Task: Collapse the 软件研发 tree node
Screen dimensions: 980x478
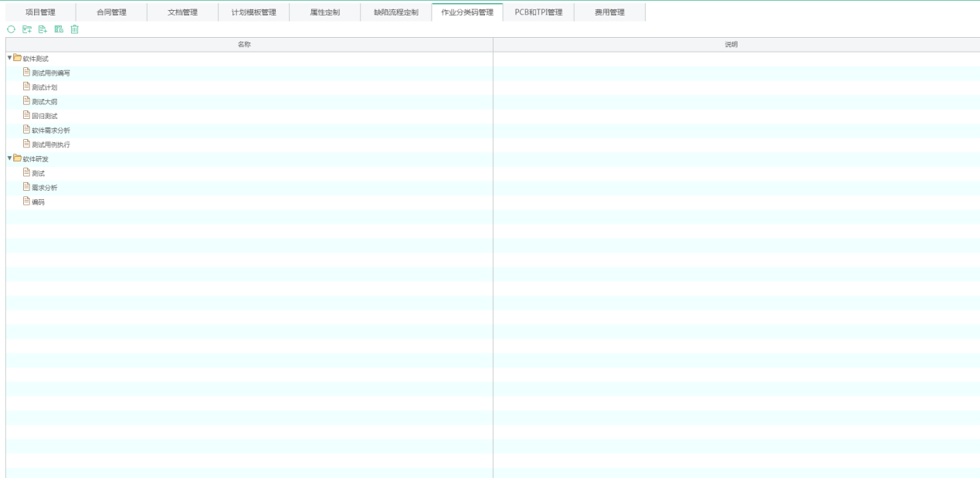Action: coord(9,158)
